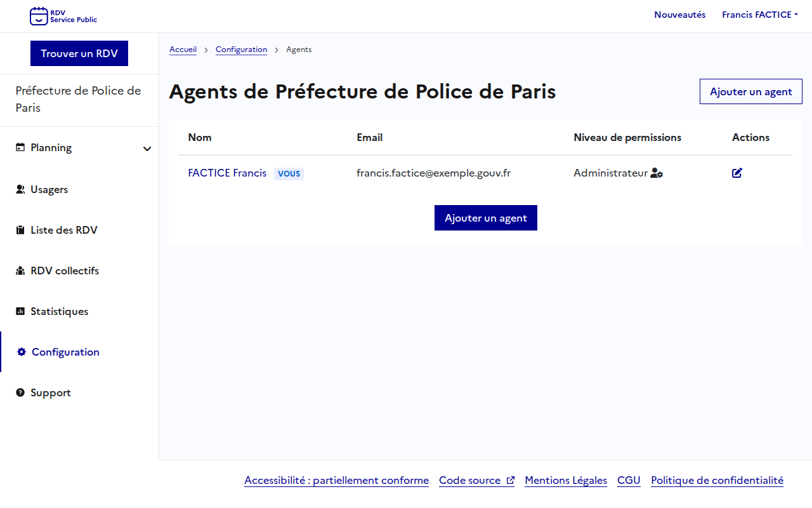Navigate to Configuration breadcrumb link
Image resolution: width=812 pixels, height=508 pixels.
coord(241,50)
